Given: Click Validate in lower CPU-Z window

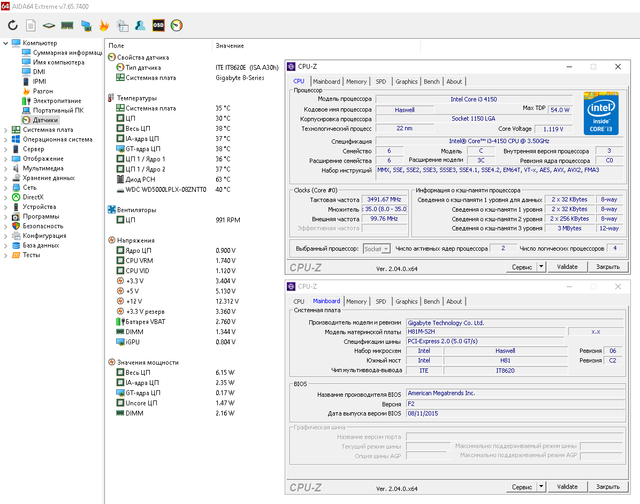Looking at the screenshot, I should [x=567, y=487].
